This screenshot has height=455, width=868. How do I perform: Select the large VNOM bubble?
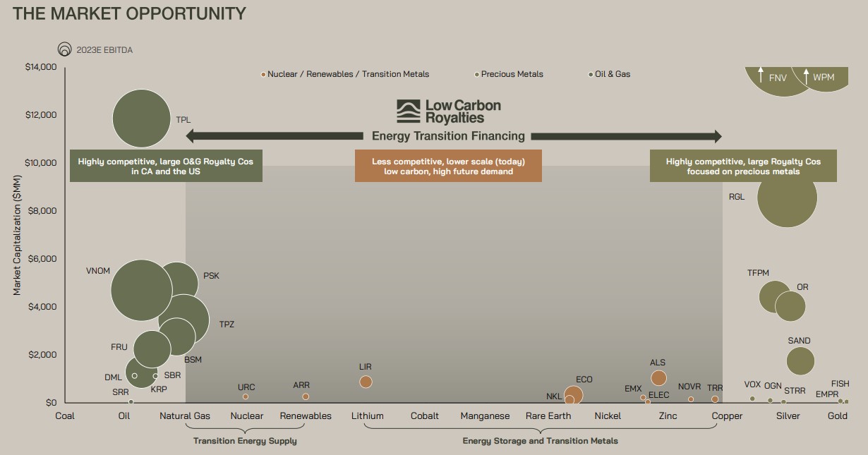pyautogui.click(x=142, y=289)
